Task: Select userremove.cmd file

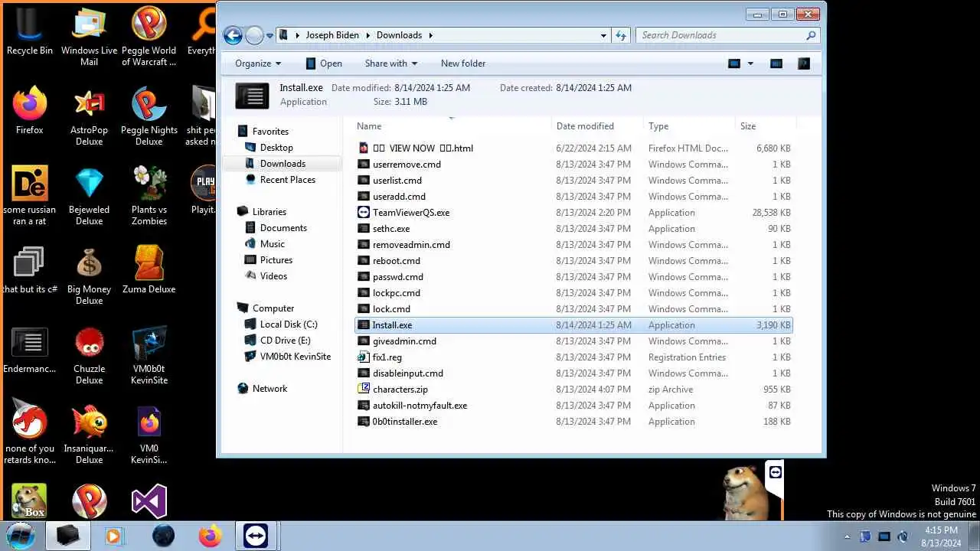Action: (x=573, y=165)
